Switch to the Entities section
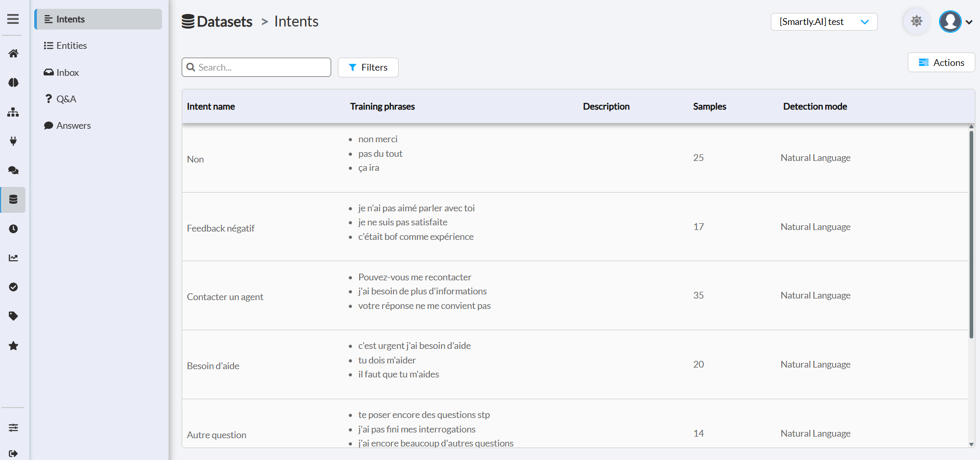 (x=71, y=46)
